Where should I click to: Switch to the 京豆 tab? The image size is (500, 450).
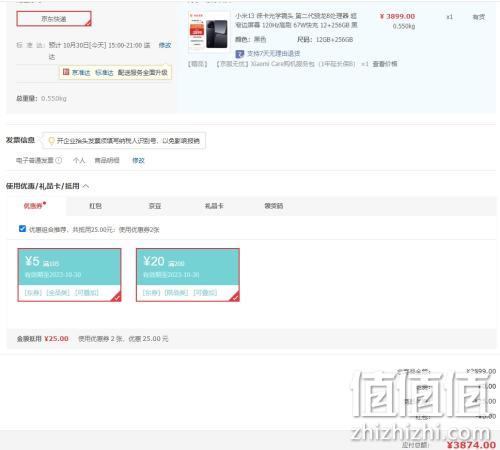[155, 206]
